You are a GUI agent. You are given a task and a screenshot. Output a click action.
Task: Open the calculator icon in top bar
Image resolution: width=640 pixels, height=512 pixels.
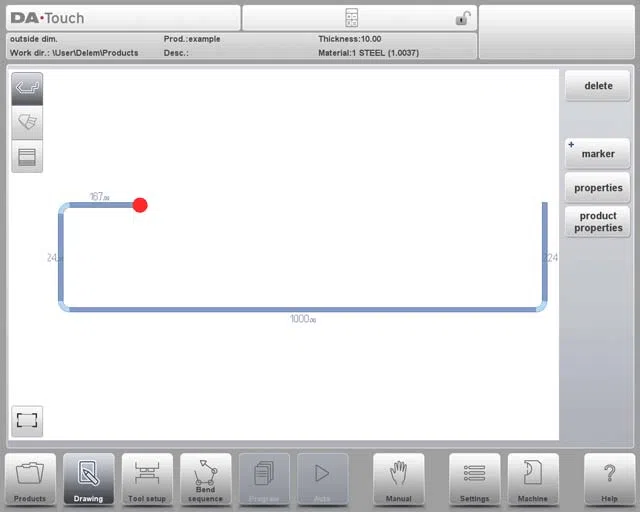coord(351,18)
